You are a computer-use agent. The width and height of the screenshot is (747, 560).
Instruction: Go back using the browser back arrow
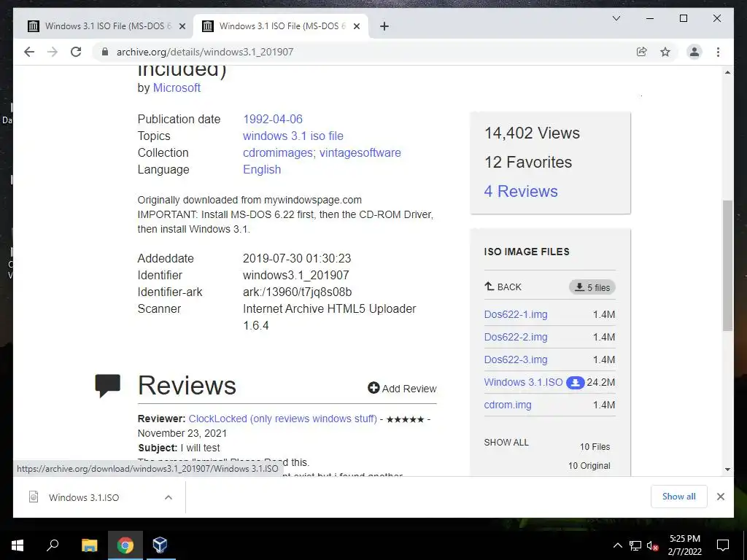coord(29,52)
